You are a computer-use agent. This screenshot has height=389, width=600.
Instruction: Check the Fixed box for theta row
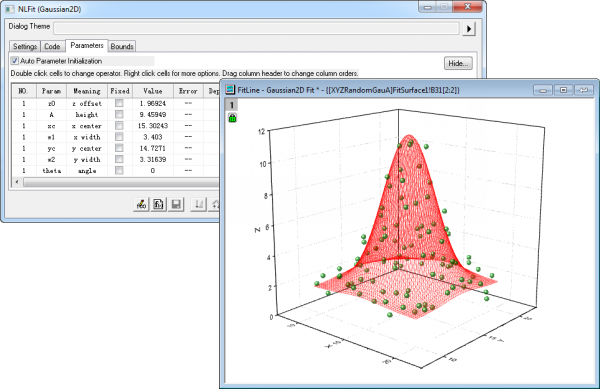tap(119, 171)
